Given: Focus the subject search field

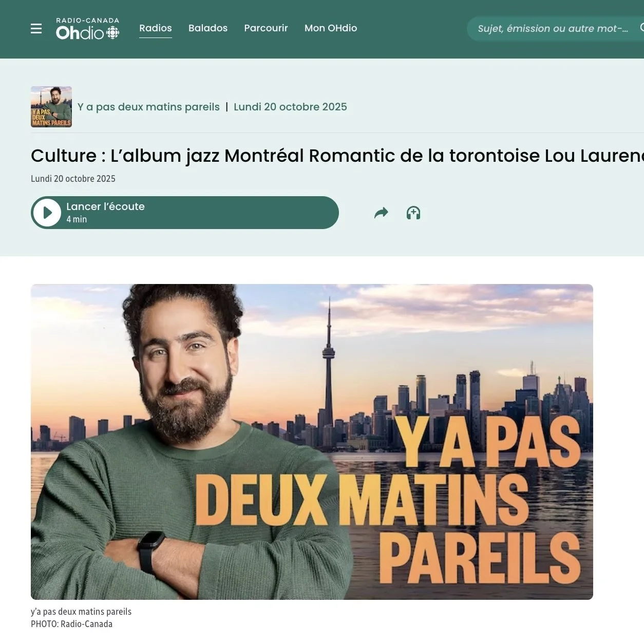Looking at the screenshot, I should click(x=553, y=28).
